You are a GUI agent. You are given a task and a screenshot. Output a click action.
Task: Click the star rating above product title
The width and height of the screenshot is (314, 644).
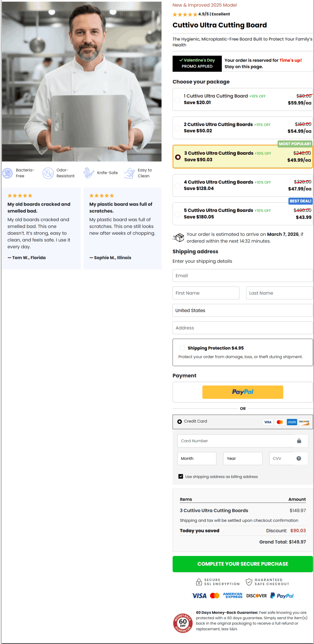pos(185,14)
